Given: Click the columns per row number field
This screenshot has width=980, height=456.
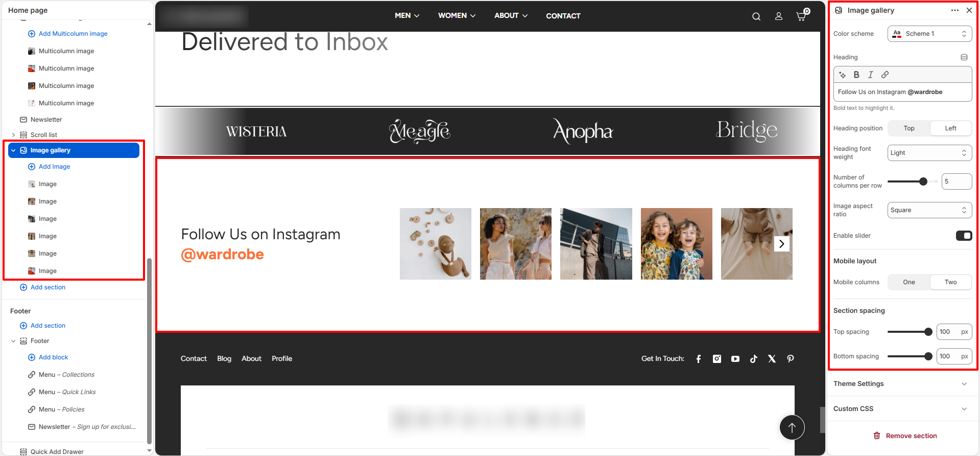Looking at the screenshot, I should (x=957, y=181).
